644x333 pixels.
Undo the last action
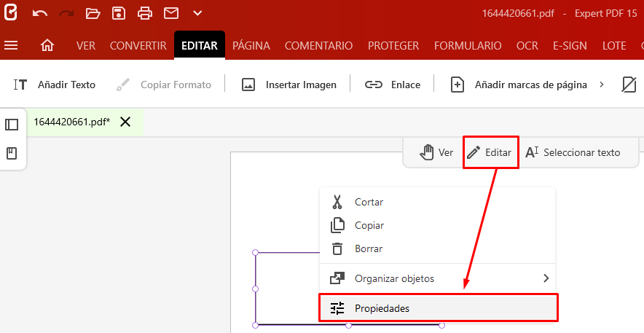tap(40, 14)
